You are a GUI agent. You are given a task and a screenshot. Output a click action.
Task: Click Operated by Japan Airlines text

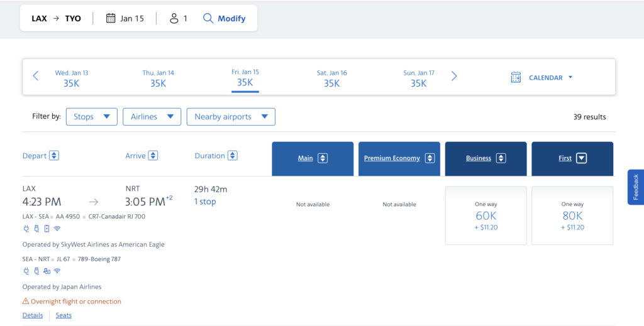(62, 286)
